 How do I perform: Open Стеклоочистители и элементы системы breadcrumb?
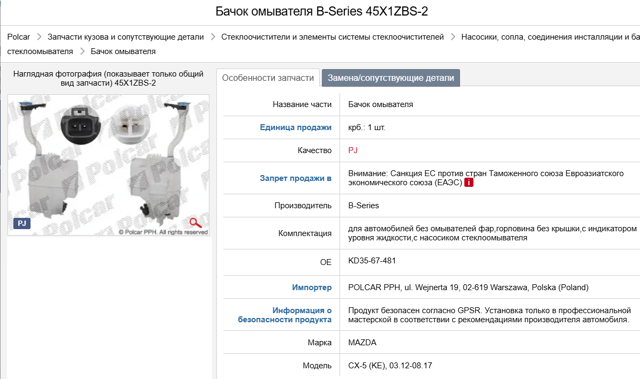pyautogui.click(x=332, y=37)
